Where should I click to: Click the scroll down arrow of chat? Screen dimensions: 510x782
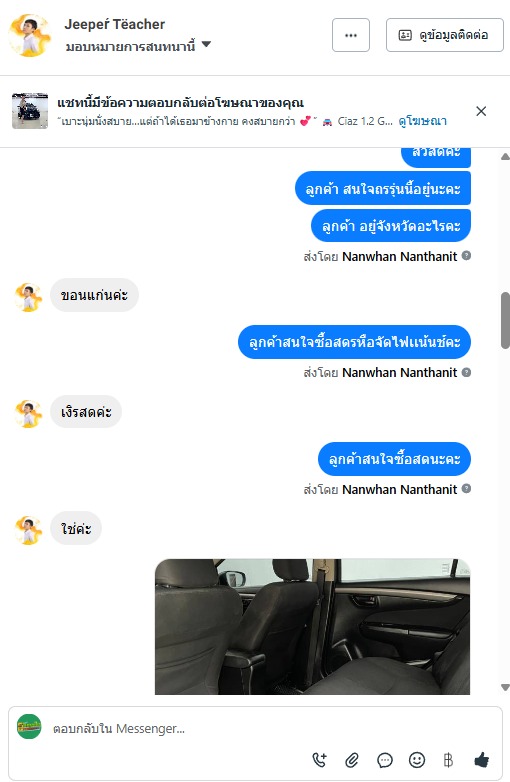505,687
